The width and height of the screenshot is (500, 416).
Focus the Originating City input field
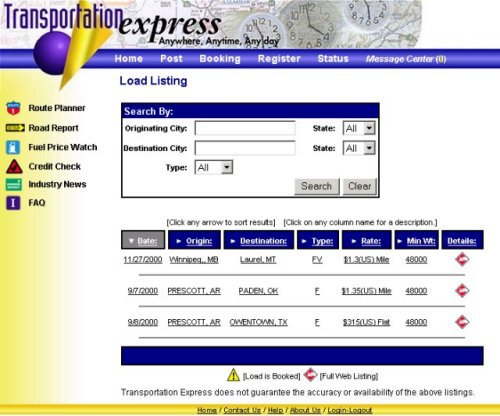pos(245,128)
